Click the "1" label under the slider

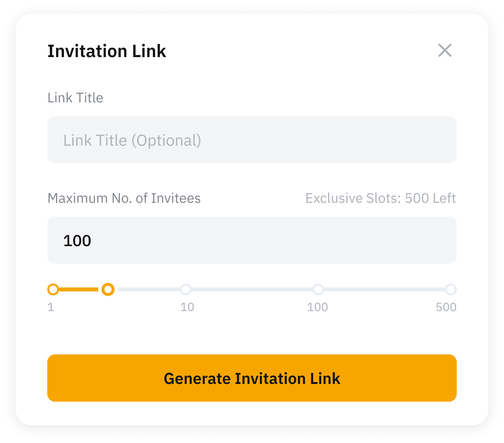51,307
